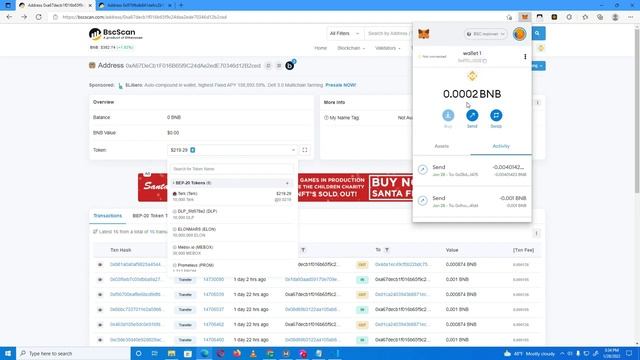View details eye icon for block 14706337 row

[x=100, y=310]
